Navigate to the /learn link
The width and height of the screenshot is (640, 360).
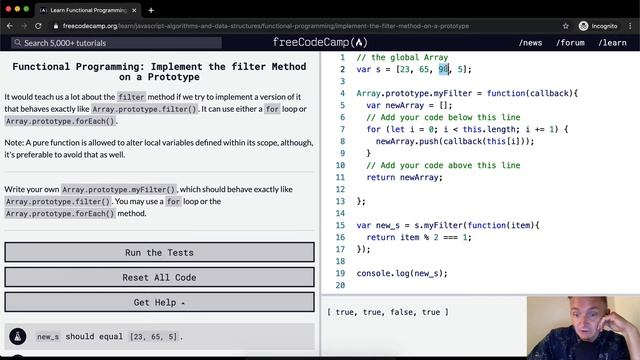[612, 43]
